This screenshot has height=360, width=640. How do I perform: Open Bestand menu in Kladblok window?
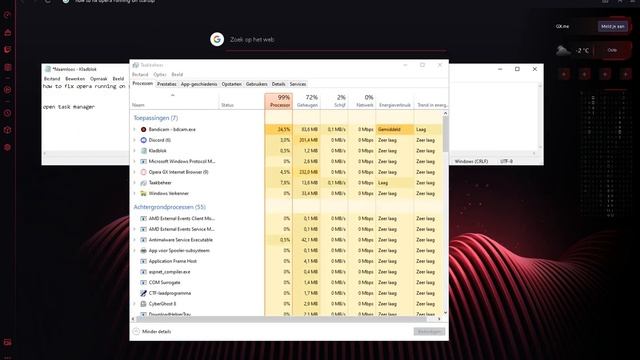[x=52, y=79]
